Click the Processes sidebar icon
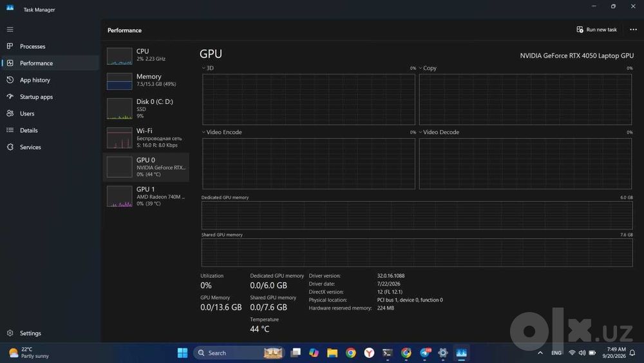Image resolution: width=644 pixels, height=363 pixels. tap(10, 46)
